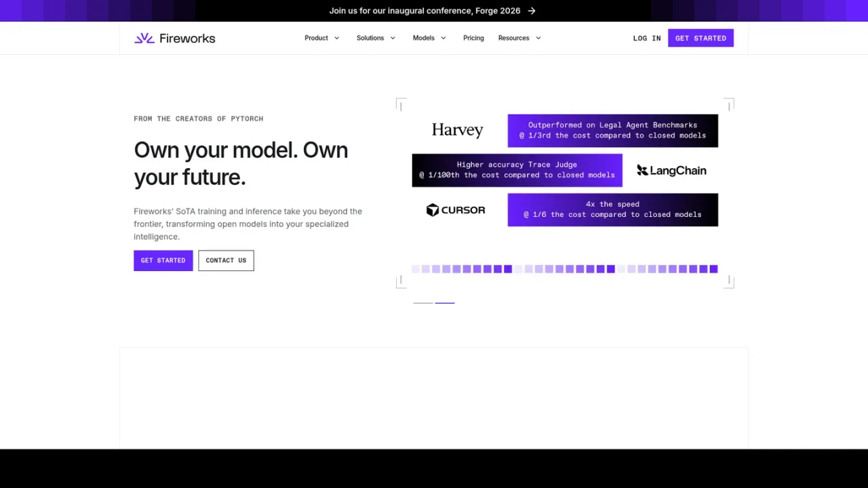Click "Higher accuracy Trace Judge" card
Image resolution: width=868 pixels, height=488 pixels.
pos(517,169)
